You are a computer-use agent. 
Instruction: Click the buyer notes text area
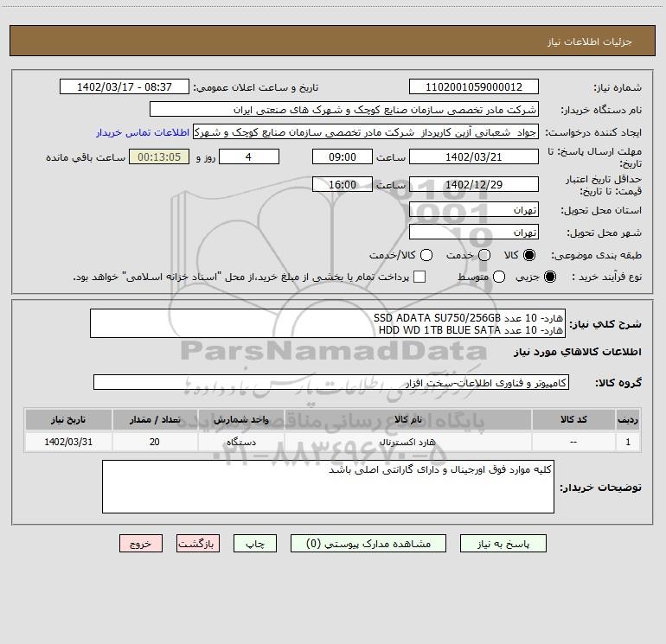[x=328, y=487]
